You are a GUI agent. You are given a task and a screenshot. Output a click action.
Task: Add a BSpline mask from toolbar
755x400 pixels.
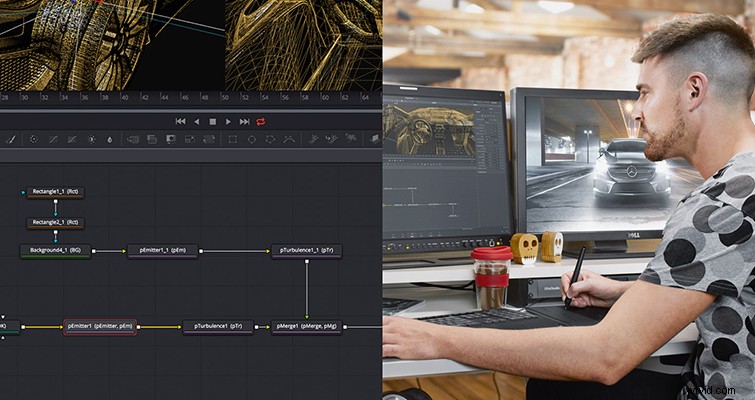(x=289, y=140)
